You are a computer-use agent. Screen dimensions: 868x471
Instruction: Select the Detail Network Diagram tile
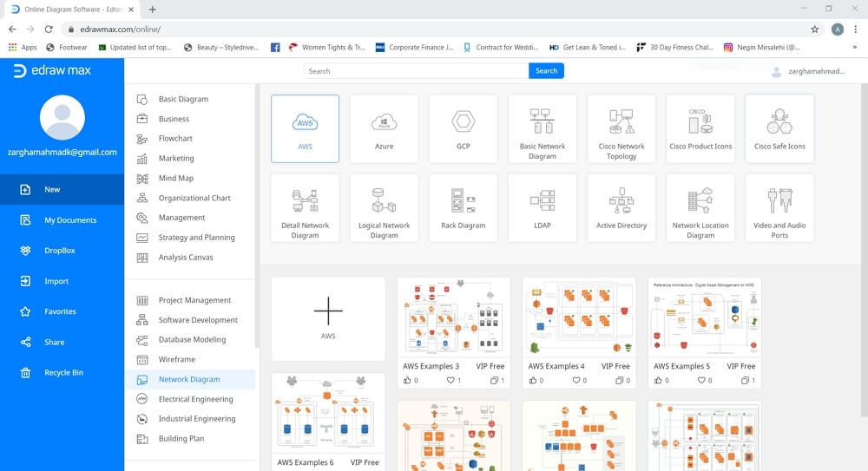click(x=305, y=207)
